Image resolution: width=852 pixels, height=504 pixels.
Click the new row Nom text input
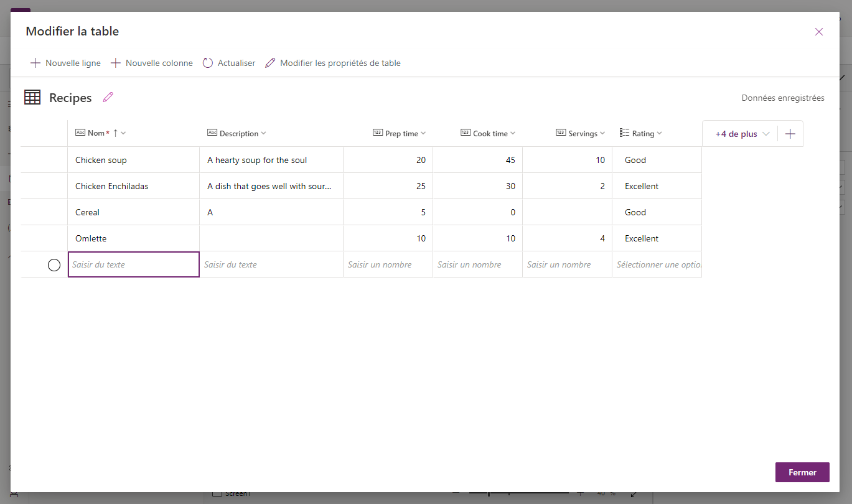pos(134,264)
